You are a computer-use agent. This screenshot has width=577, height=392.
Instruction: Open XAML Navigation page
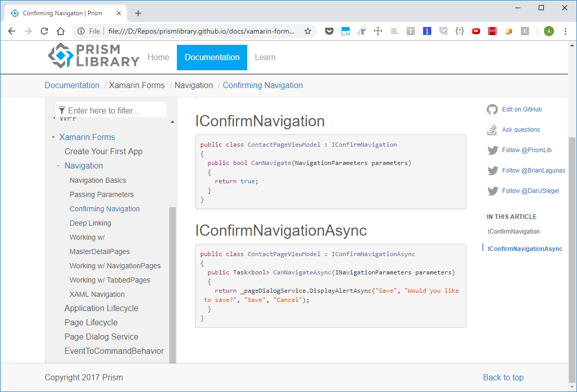coord(97,294)
